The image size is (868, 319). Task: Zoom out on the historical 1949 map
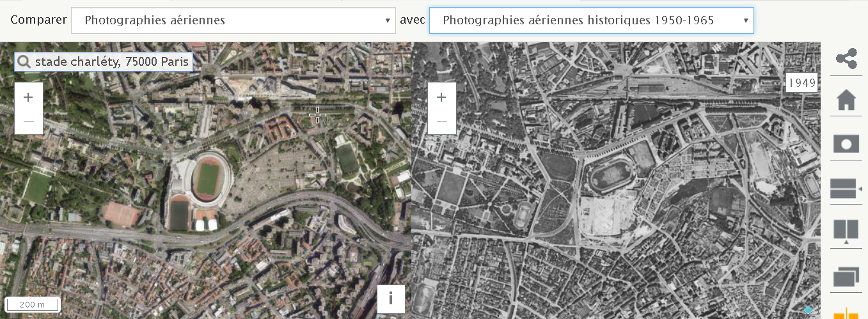coord(441,121)
